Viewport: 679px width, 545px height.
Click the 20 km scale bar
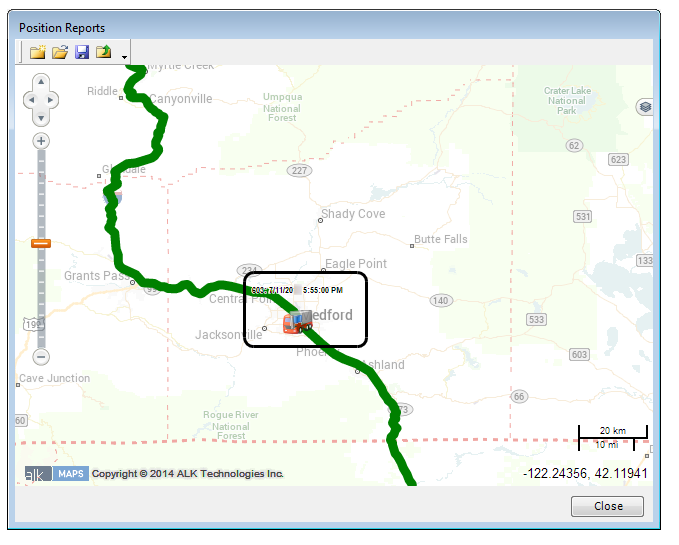click(613, 431)
